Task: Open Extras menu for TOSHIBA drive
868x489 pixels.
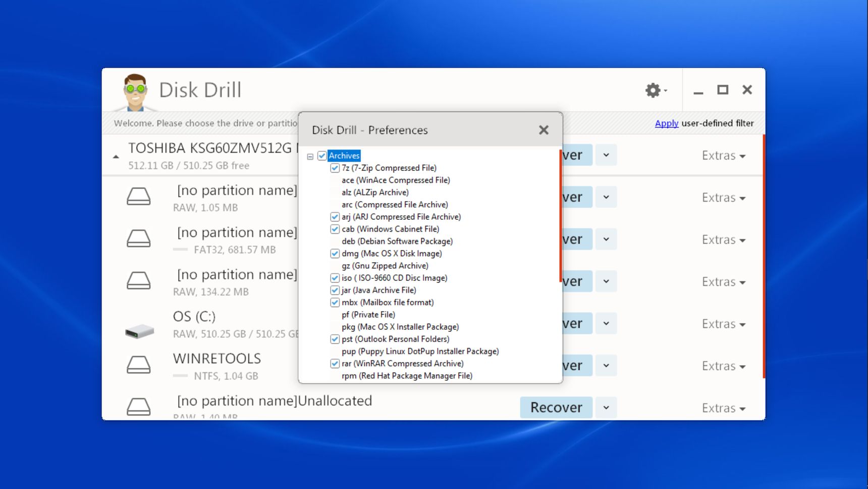Action: tap(724, 156)
